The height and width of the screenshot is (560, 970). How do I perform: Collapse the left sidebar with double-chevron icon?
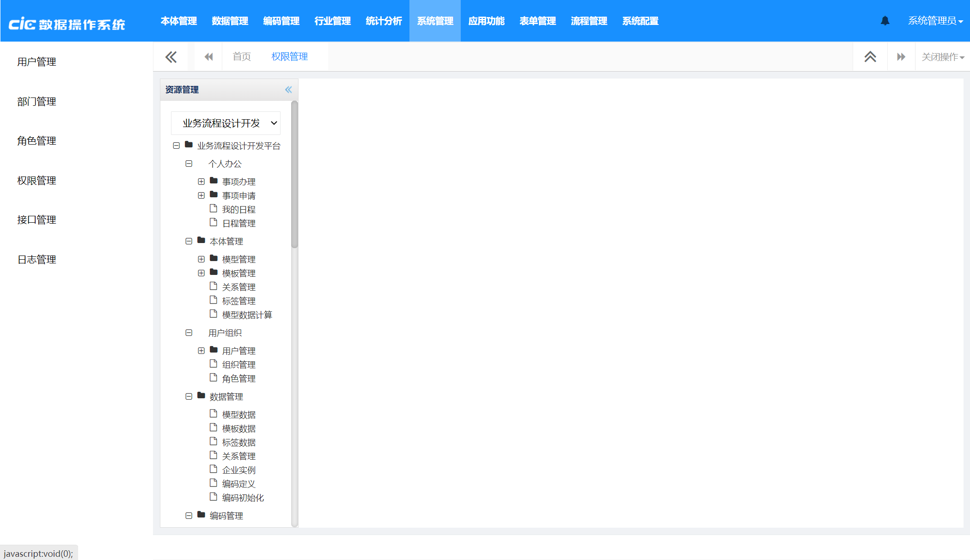171,57
